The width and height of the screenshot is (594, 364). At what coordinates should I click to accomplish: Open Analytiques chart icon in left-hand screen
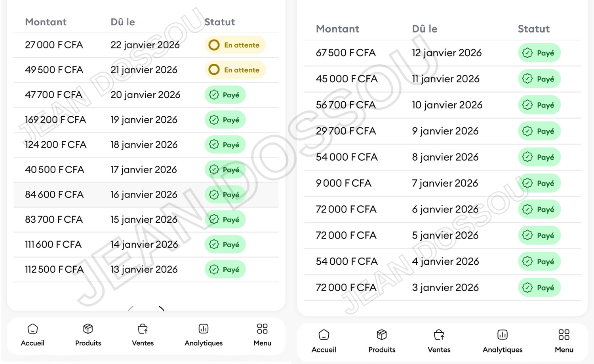point(204,329)
